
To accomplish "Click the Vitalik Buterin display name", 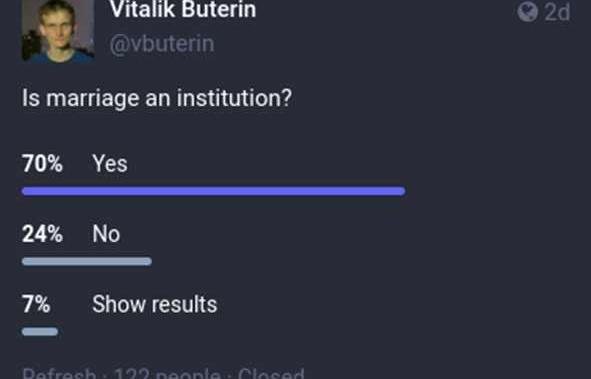I will click(183, 9).
